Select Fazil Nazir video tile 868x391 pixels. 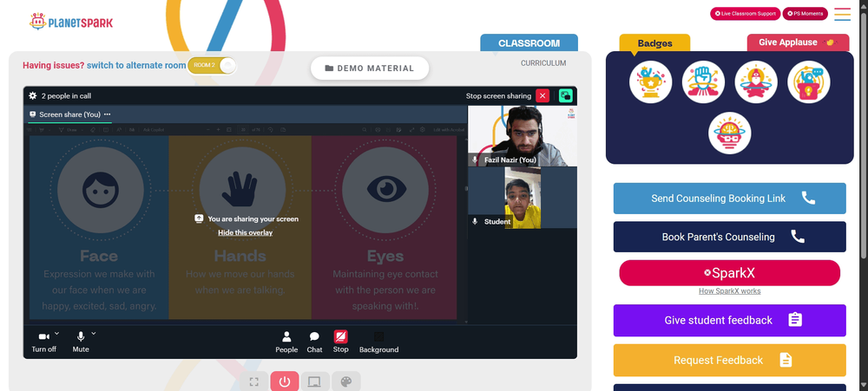[522, 136]
